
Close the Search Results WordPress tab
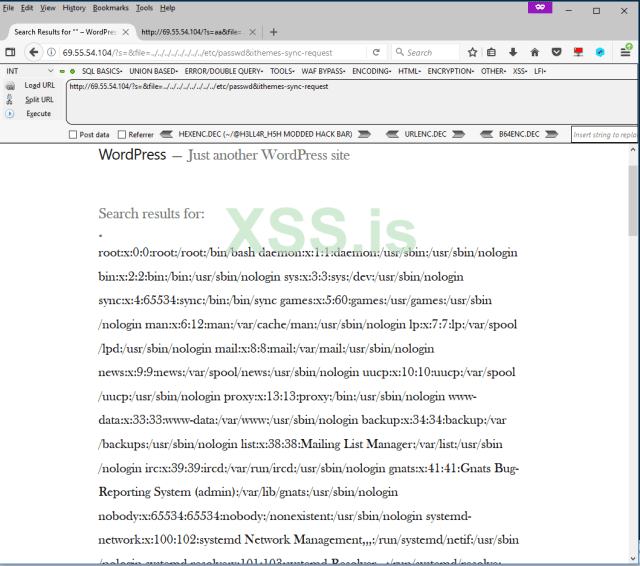(126, 32)
